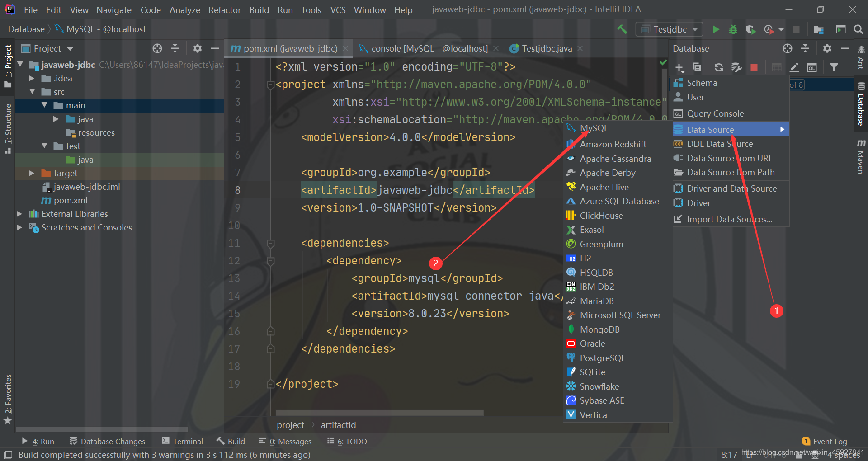This screenshot has height=461, width=868.
Task: Expand the java folder under main
Action: click(56, 119)
